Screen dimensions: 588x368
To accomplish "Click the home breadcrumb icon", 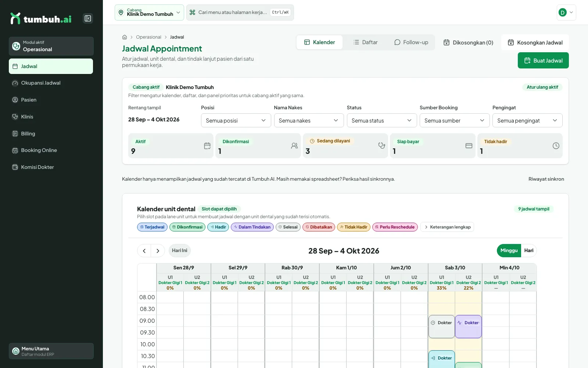I will pos(125,37).
